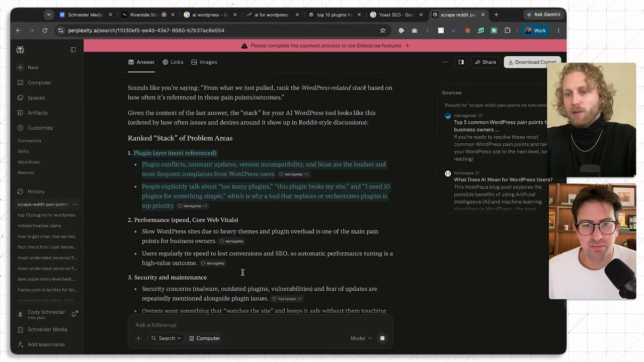The height and width of the screenshot is (362, 644).
Task: Share this Perplexity thread
Action: pos(486,62)
